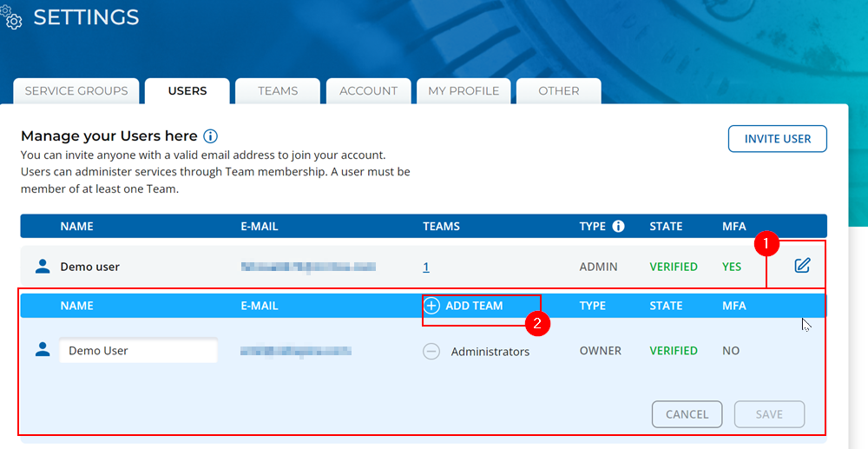This screenshot has height=449, width=868.
Task: Go to the Account tab
Action: click(x=368, y=91)
